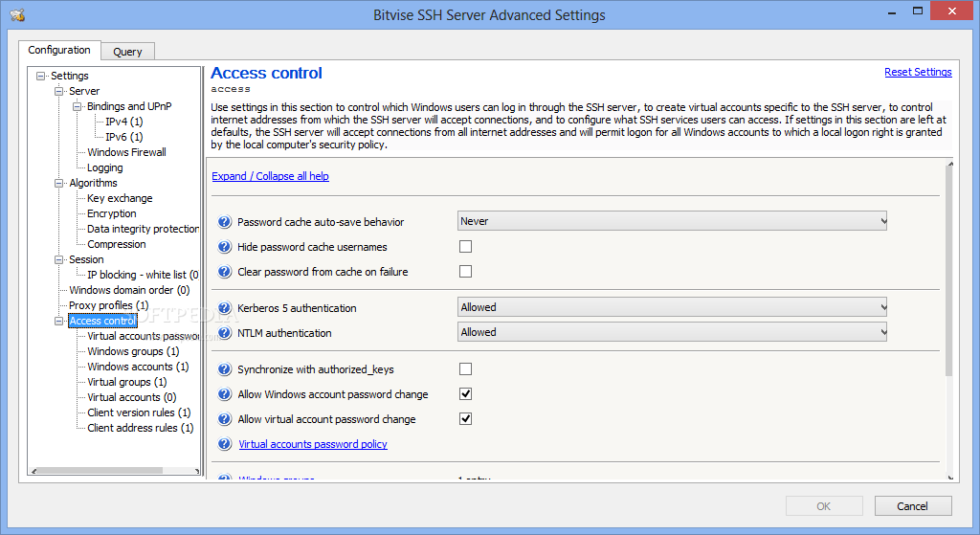Select Encryption tree item
The image size is (980, 535).
[x=112, y=213]
